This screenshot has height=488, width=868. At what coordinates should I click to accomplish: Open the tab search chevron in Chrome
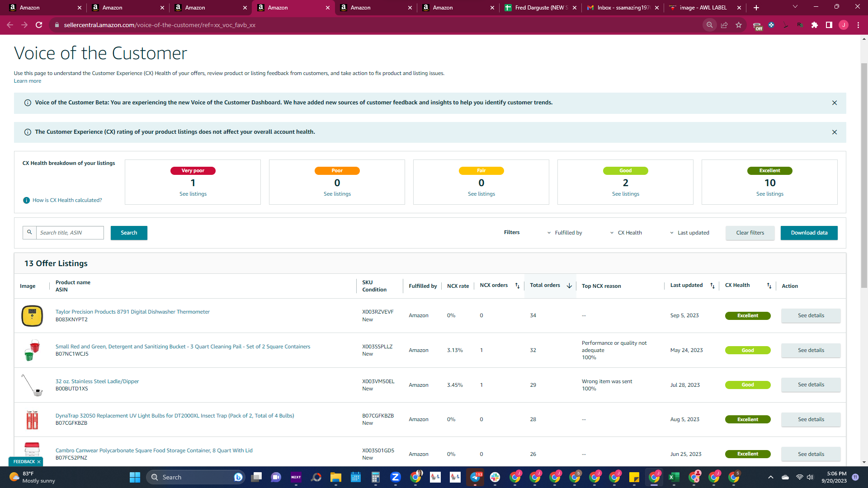point(795,7)
